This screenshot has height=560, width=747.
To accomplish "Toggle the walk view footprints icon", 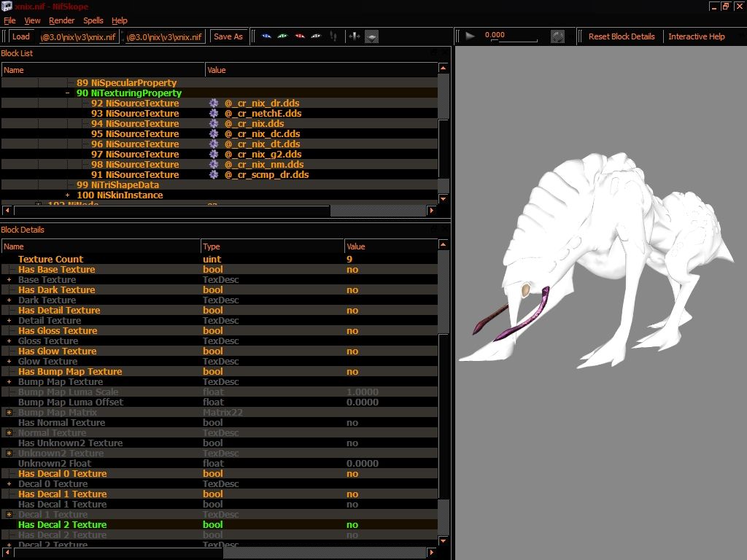I will [x=333, y=36].
